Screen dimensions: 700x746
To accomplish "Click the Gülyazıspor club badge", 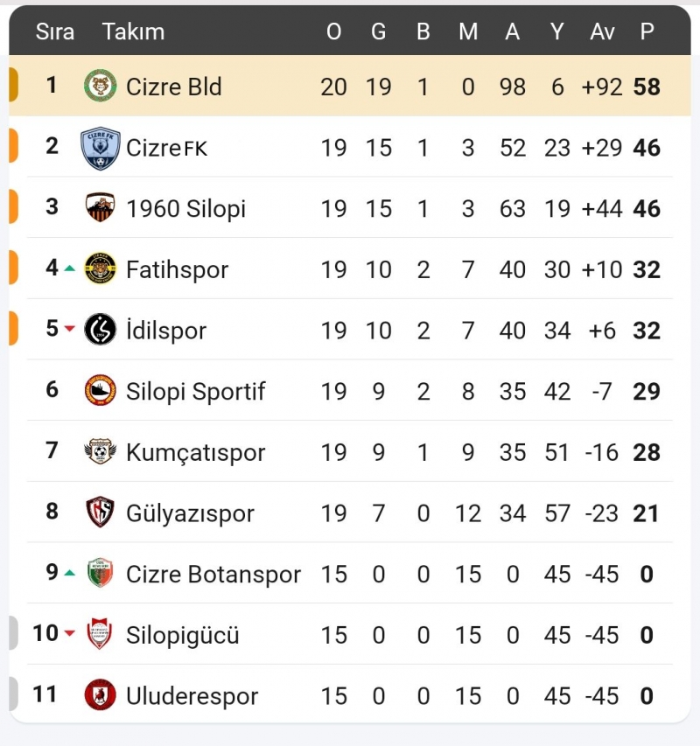I will click(101, 512).
